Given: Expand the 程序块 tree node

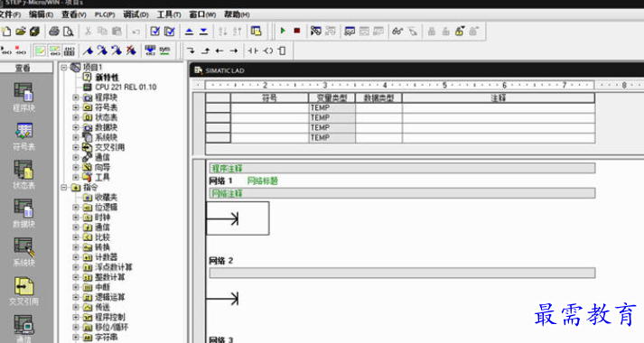Looking at the screenshot, I should pos(76,97).
